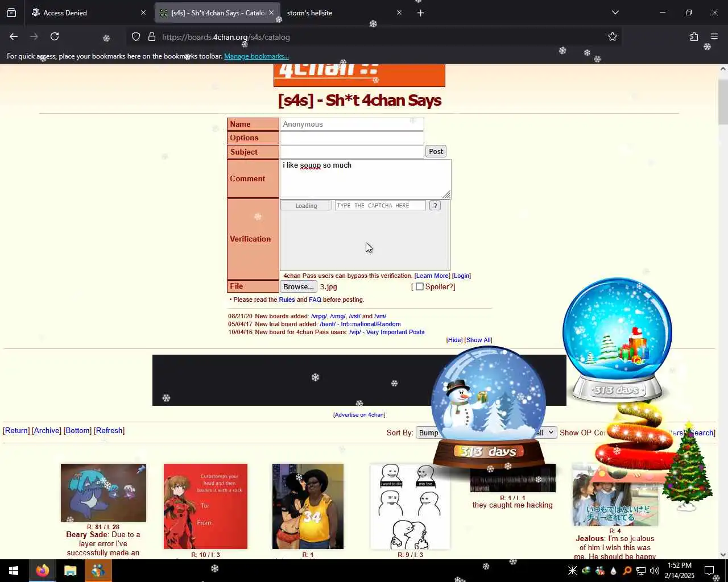Open the FAQ link

click(x=315, y=300)
